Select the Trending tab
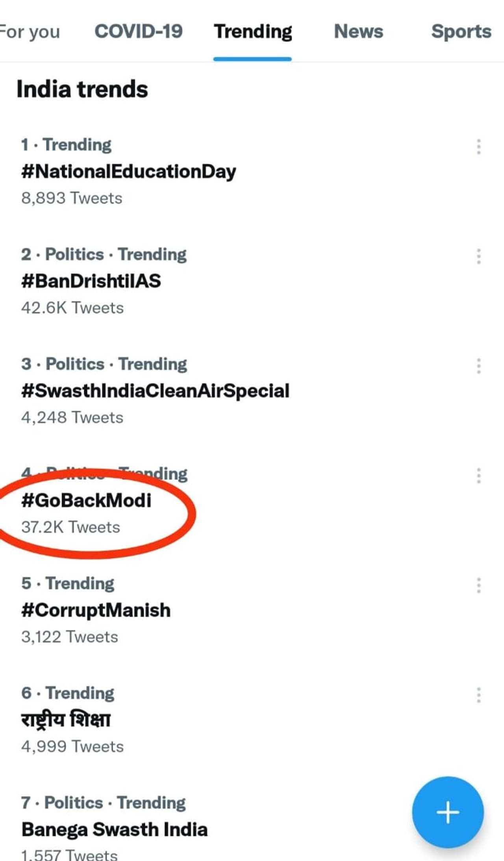504x861 pixels. point(253,31)
